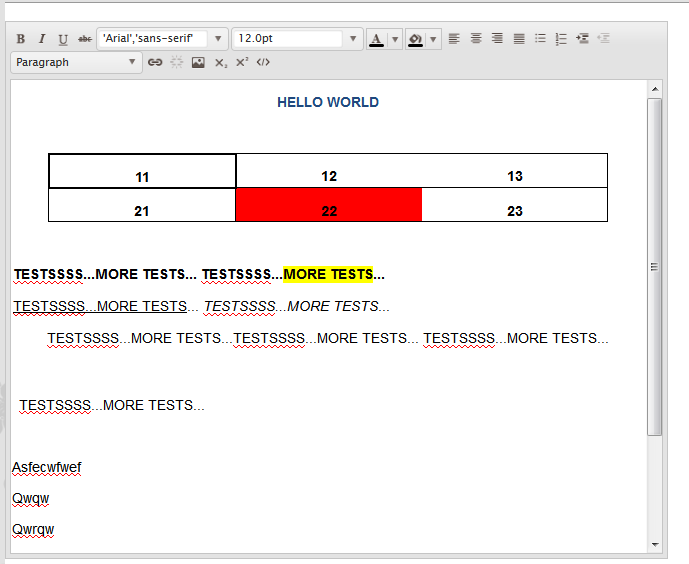This screenshot has height=564, width=689.
Task: Click the yellow highlighted MORE TESTS text
Action: tap(328, 275)
